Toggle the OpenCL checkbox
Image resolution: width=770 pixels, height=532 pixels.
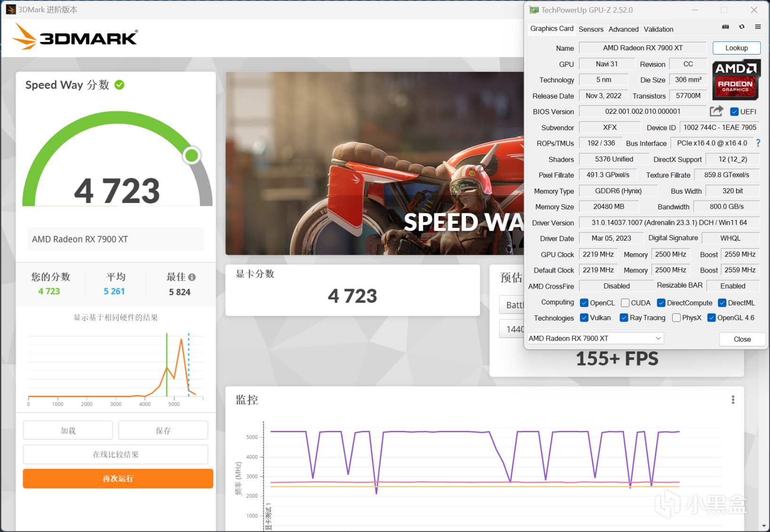[x=584, y=303]
